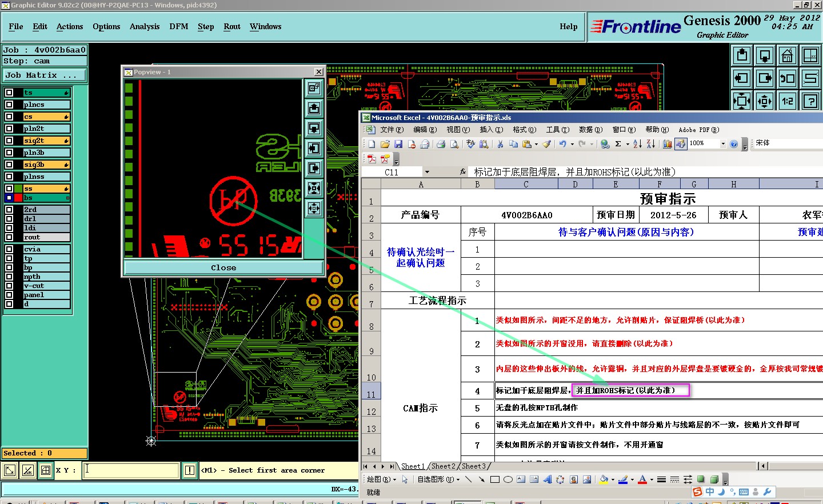823x504 pixels.
Task: Click the Fill Color paint bucket swatch
Action: tap(604, 479)
